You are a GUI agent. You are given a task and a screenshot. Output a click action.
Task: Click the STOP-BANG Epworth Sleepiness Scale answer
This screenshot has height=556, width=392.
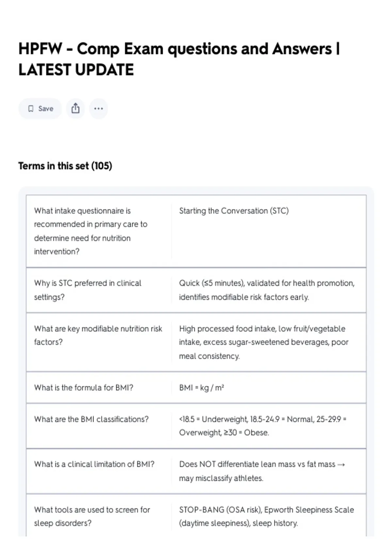coord(267,516)
